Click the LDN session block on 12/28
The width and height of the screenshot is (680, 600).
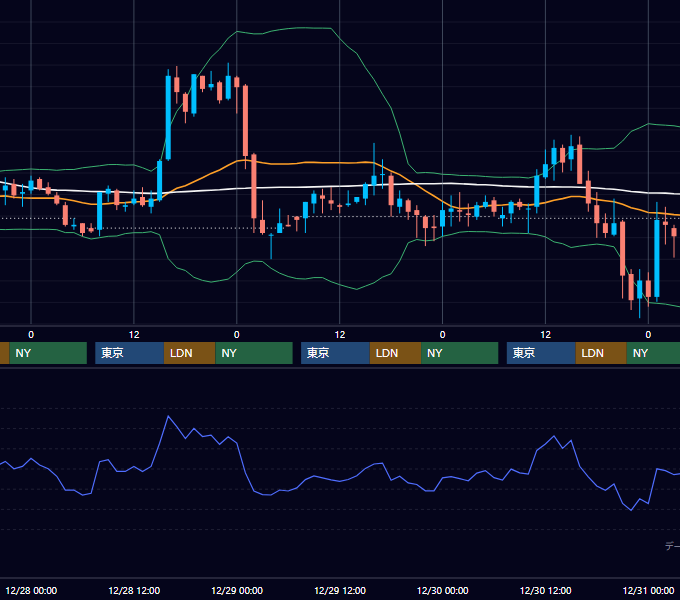[x=190, y=353]
